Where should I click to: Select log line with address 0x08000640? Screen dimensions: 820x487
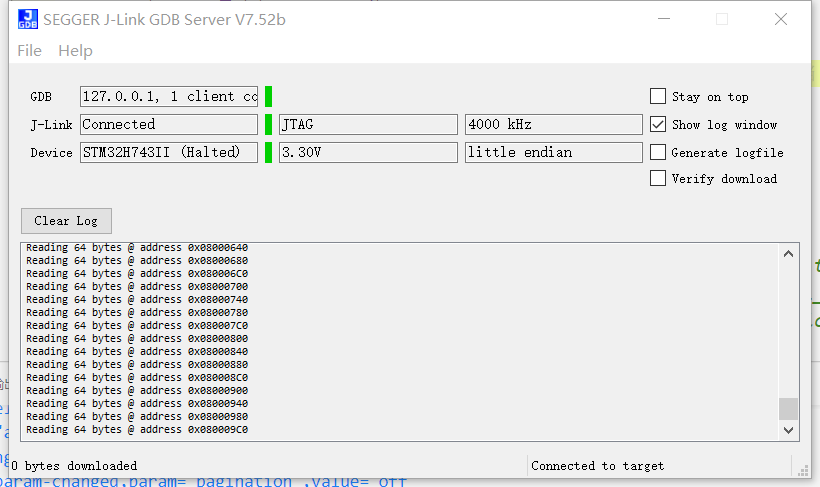coord(137,247)
